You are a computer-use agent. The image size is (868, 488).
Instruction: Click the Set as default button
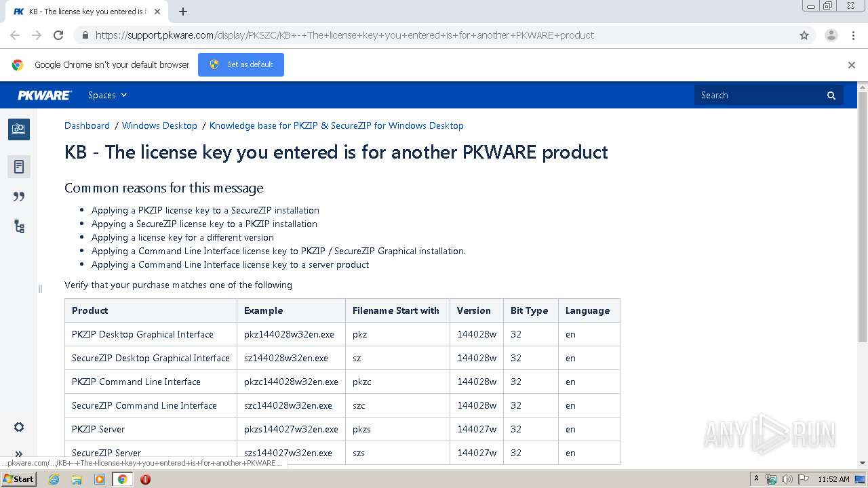click(241, 65)
